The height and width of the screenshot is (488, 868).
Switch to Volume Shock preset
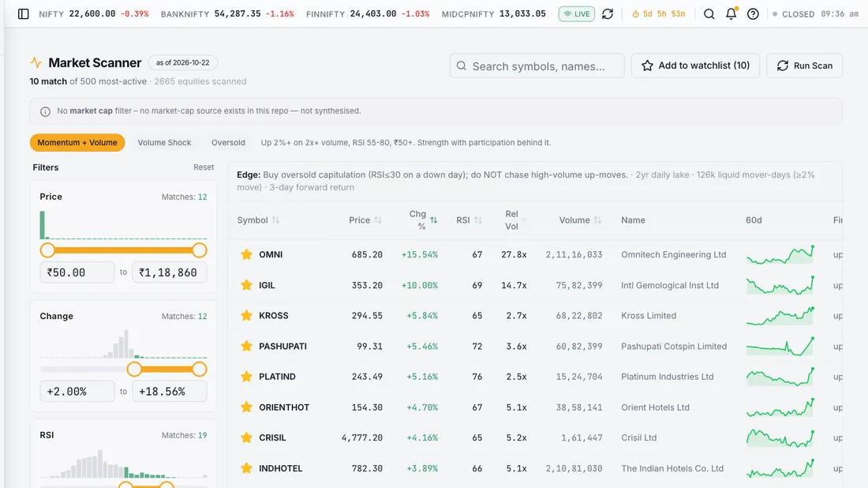pyautogui.click(x=164, y=142)
